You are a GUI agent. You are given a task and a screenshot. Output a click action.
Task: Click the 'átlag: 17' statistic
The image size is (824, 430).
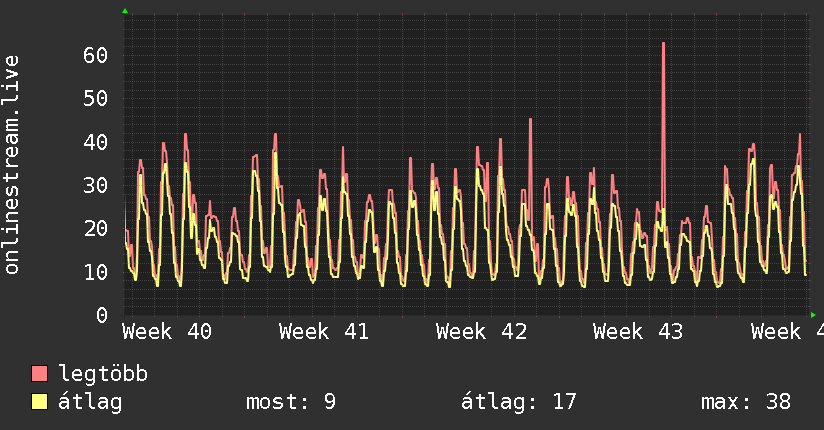[519, 402]
